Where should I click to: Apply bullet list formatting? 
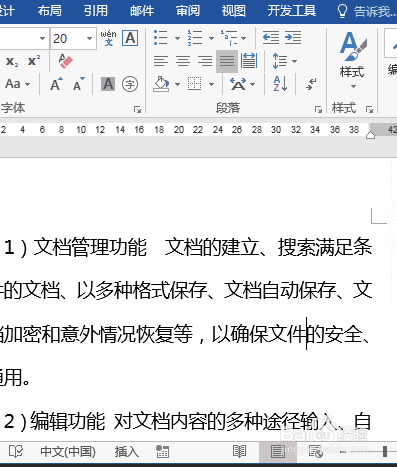(x=161, y=38)
